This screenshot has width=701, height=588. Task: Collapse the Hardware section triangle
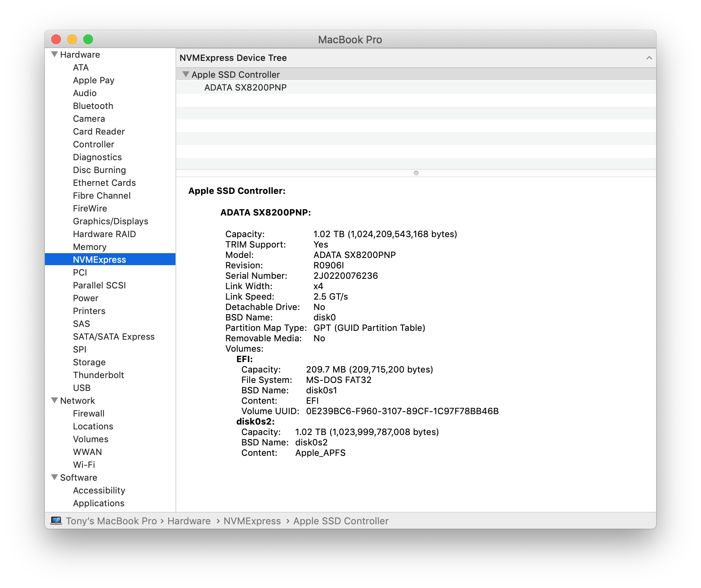[54, 54]
